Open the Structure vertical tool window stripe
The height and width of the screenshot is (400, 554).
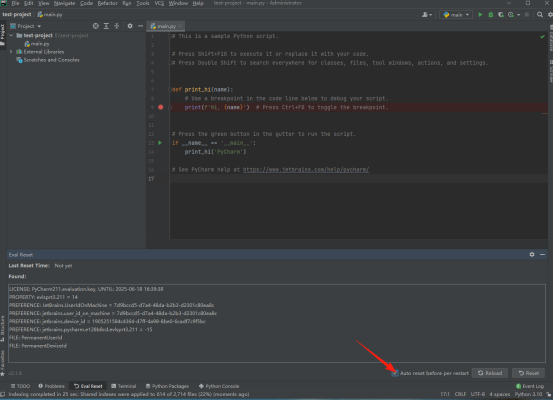tap(3, 329)
